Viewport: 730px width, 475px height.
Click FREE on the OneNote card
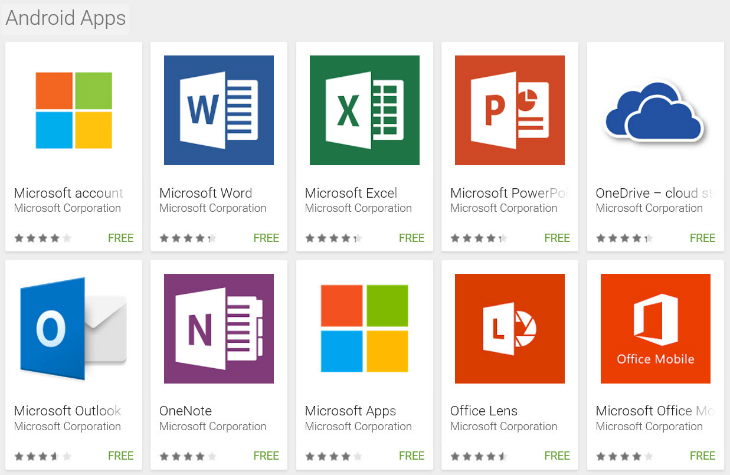coord(266,455)
